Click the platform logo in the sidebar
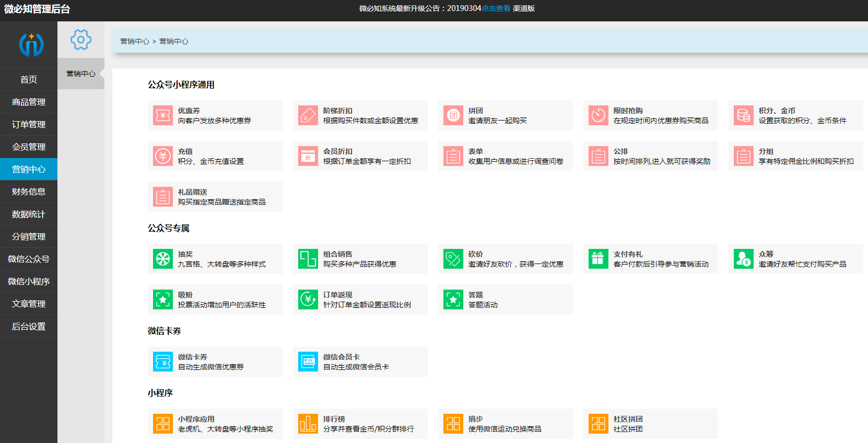The image size is (868, 443). (x=31, y=45)
